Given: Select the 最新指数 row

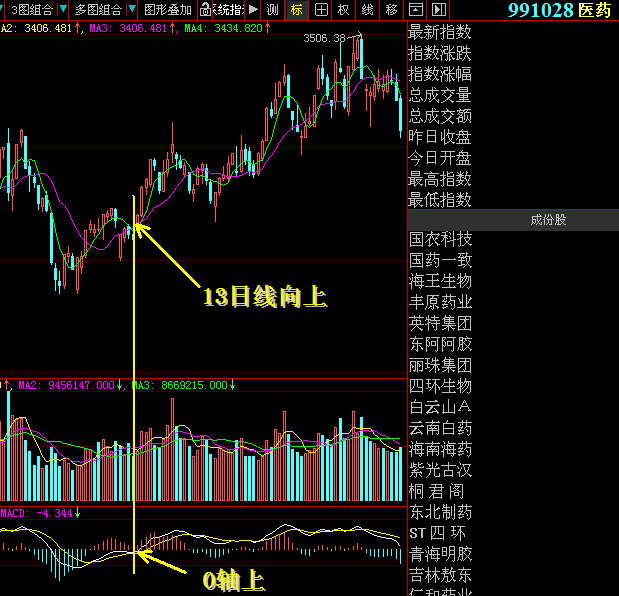Looking at the screenshot, I should coord(440,32).
